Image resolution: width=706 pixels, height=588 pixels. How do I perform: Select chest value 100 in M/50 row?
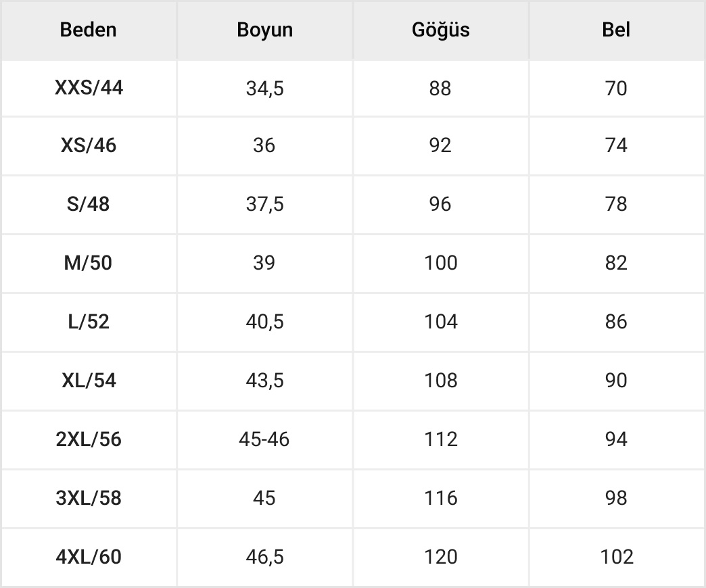tap(441, 263)
